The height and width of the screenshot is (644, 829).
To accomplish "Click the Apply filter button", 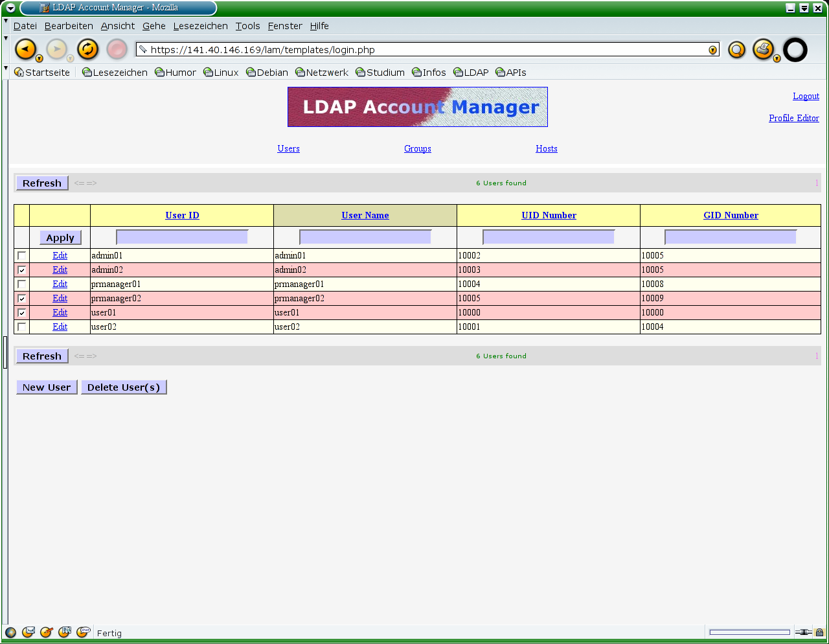I will click(60, 238).
